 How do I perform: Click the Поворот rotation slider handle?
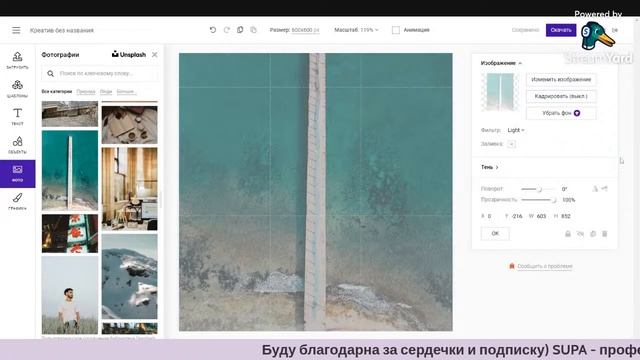pos(539,189)
